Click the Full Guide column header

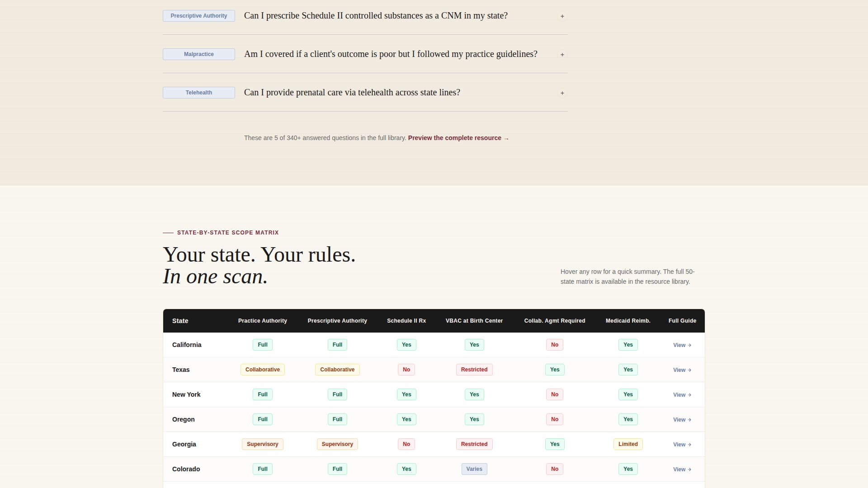click(x=682, y=321)
